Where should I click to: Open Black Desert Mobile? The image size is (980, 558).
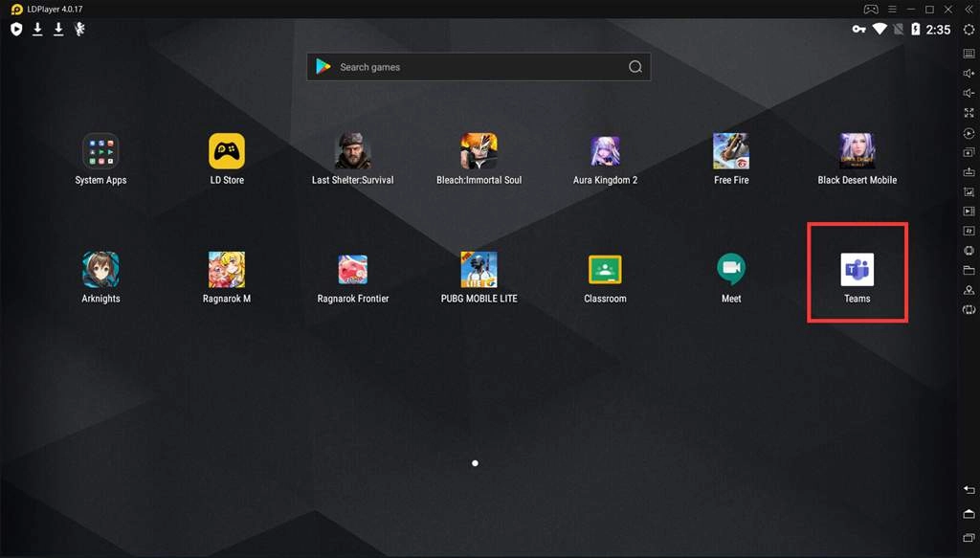click(857, 151)
